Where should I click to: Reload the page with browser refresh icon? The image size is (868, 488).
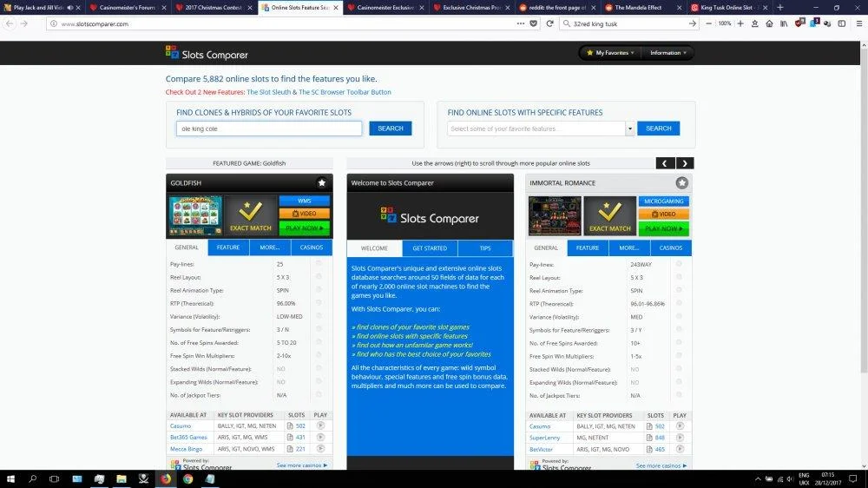click(x=549, y=23)
